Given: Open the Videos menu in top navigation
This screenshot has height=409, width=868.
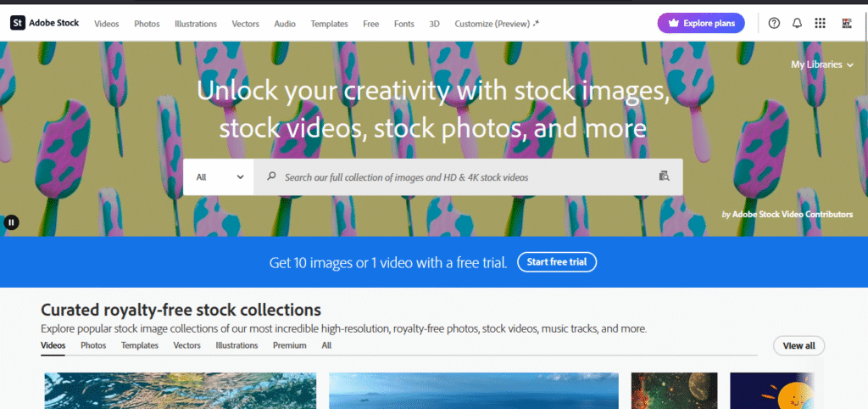Looking at the screenshot, I should click(106, 24).
